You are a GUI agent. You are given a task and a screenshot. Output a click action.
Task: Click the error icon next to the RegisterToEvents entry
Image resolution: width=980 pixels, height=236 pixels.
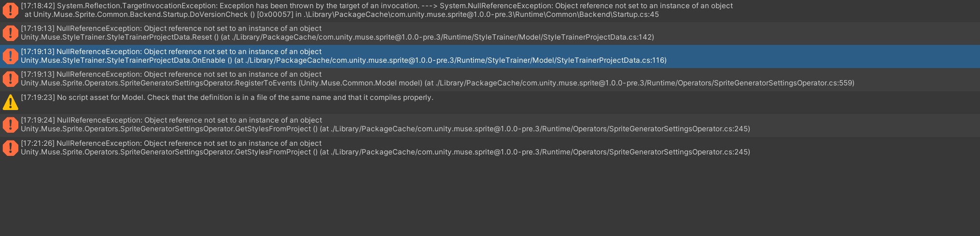[10, 79]
